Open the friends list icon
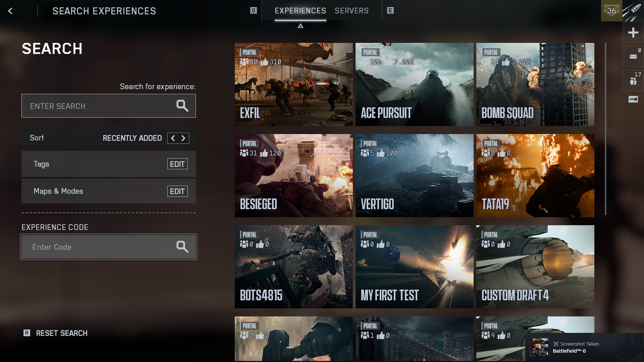Screen dimensions: 644x362 pyautogui.click(x=633, y=81)
